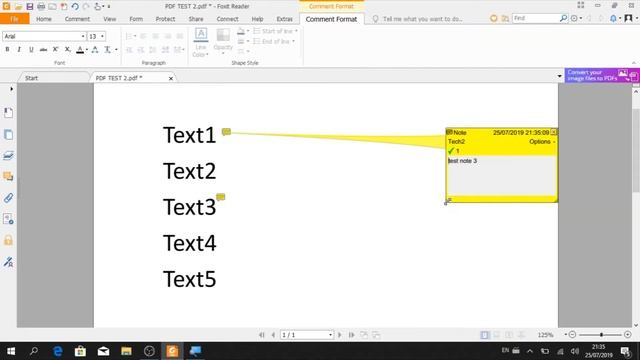Open the End of line dropdown
Image resolution: width=640 pixels, height=360 pixels.
click(274, 41)
